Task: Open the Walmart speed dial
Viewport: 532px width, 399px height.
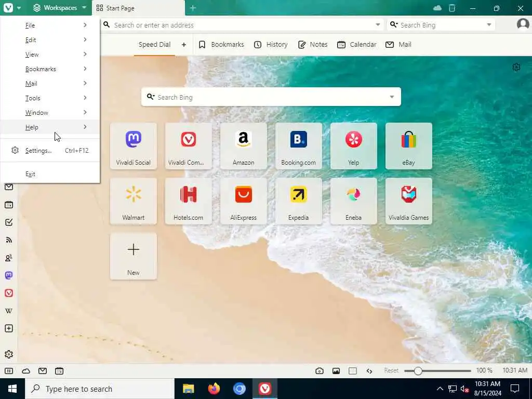Action: click(x=134, y=201)
